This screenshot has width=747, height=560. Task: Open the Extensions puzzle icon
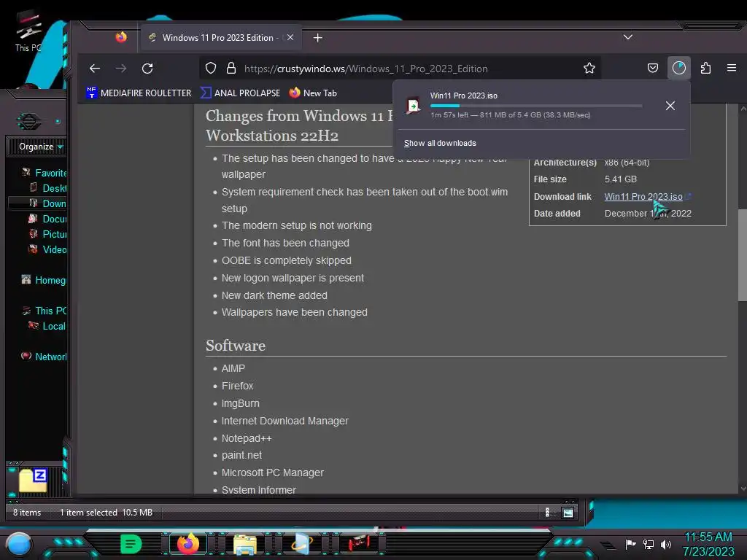pyautogui.click(x=705, y=68)
